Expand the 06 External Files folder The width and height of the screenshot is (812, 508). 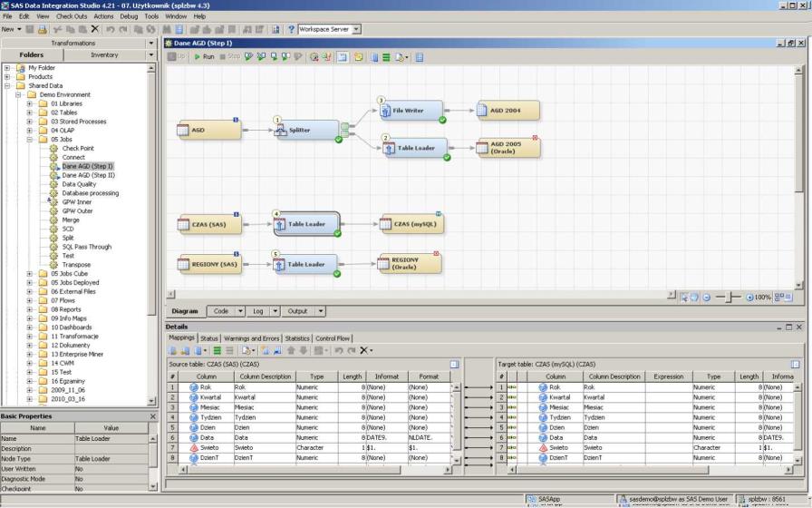tap(30, 291)
